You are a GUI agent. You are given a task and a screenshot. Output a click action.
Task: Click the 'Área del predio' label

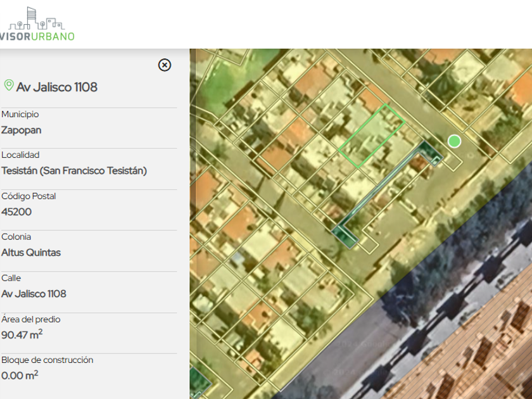point(30,319)
